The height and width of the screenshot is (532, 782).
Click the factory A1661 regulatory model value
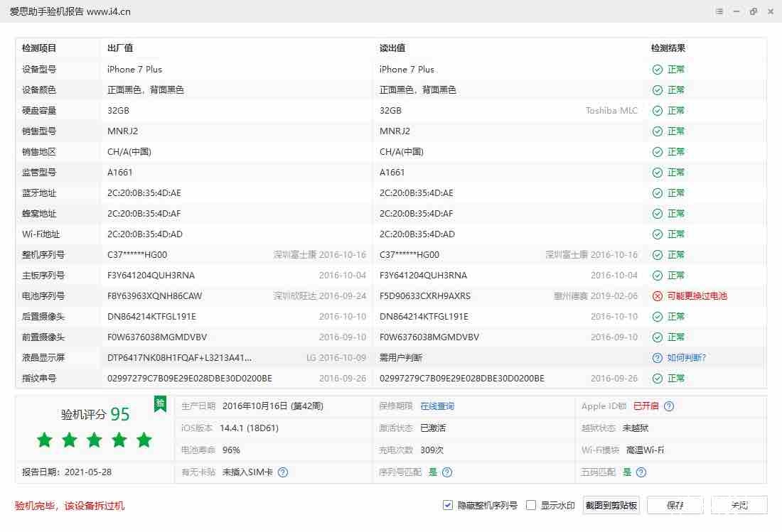(x=120, y=173)
